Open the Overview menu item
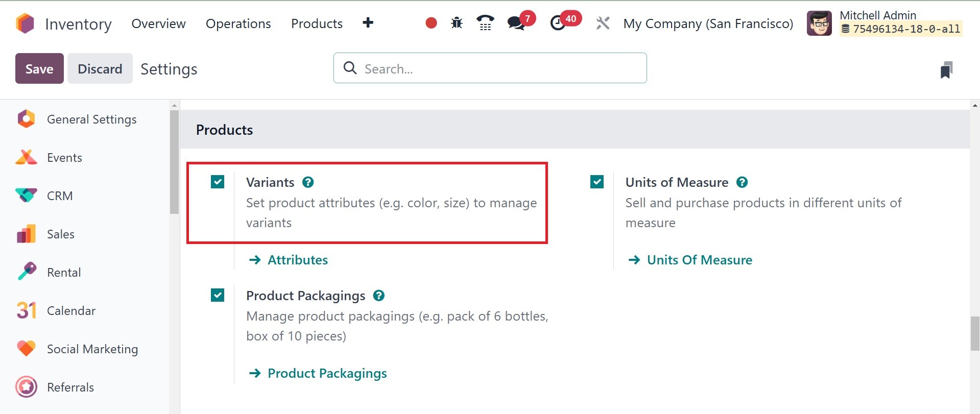The height and width of the screenshot is (414, 980). pos(158,24)
